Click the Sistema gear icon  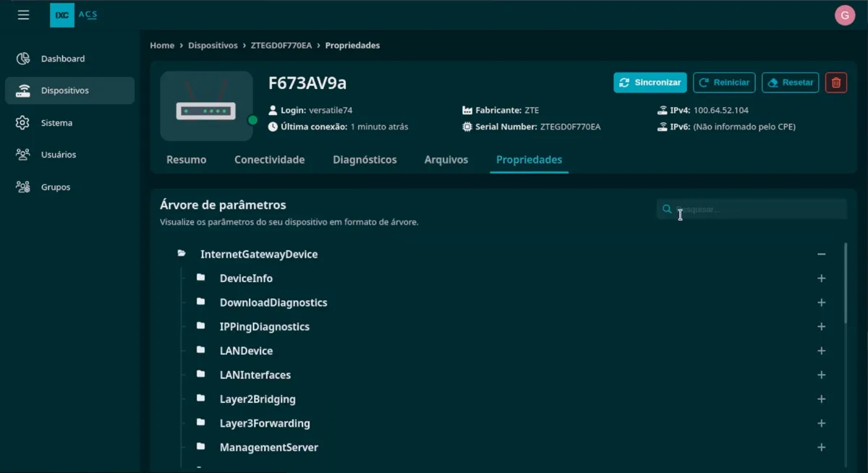[23, 123]
